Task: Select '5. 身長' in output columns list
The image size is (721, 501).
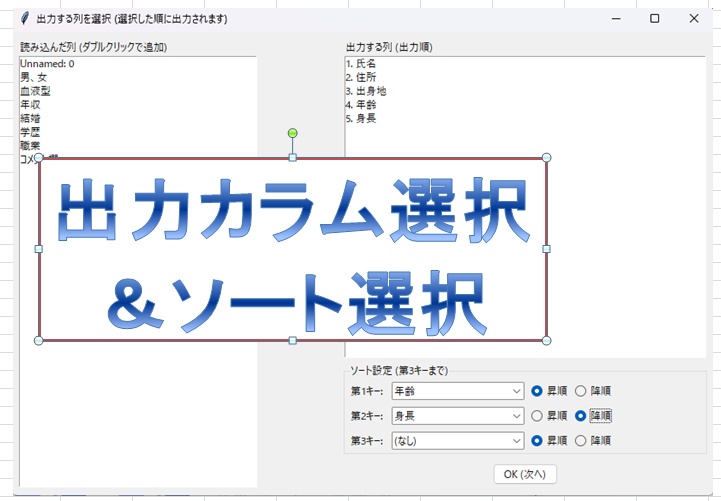Action: pyautogui.click(x=361, y=118)
